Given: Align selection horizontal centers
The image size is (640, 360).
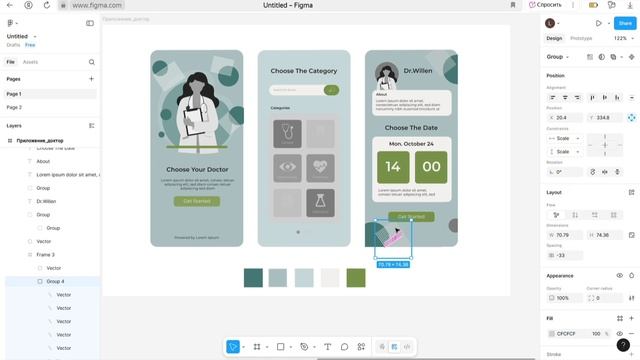Looking at the screenshot, I should click(565, 98).
